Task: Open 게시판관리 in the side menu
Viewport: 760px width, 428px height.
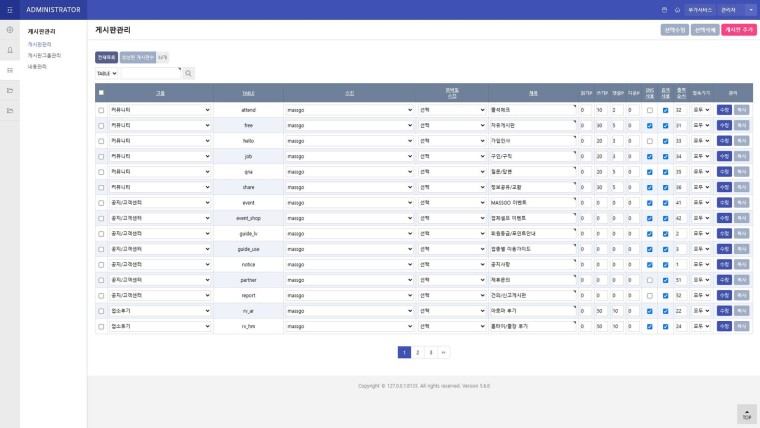Action: [39, 44]
